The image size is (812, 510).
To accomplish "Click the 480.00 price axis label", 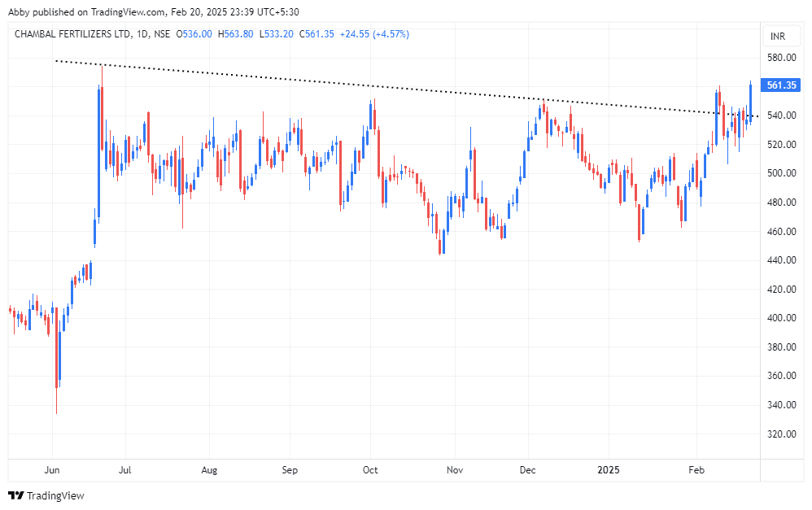I will tap(781, 202).
